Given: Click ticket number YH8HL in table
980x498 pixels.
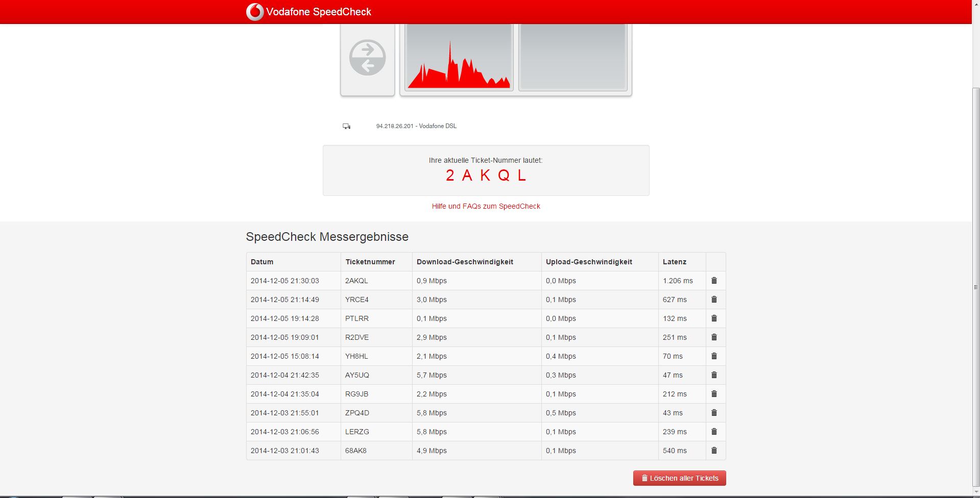Looking at the screenshot, I should tap(356, 356).
